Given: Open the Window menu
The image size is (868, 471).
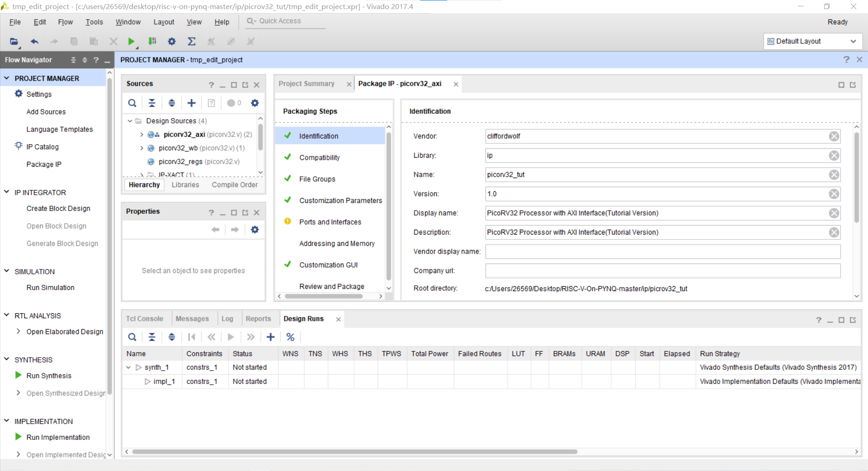Looking at the screenshot, I should [128, 22].
